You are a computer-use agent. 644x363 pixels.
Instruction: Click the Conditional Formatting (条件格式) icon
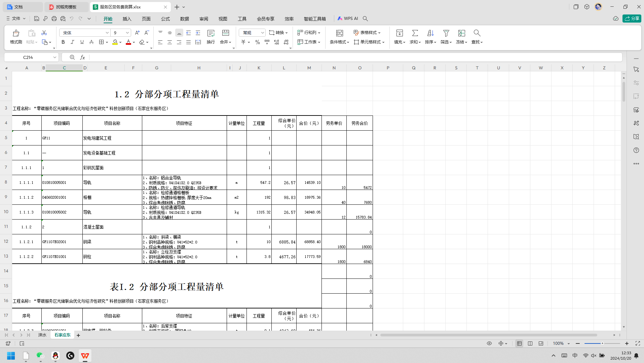(340, 33)
